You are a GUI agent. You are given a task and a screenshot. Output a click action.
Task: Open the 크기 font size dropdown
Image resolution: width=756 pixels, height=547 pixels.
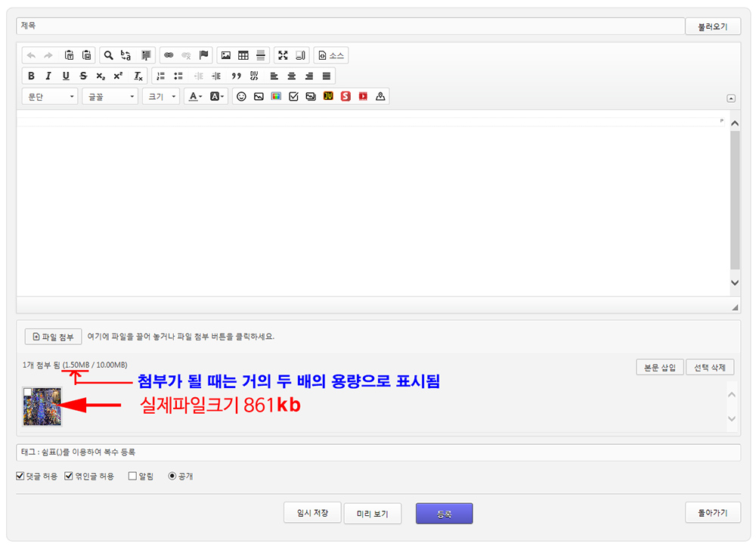162,96
